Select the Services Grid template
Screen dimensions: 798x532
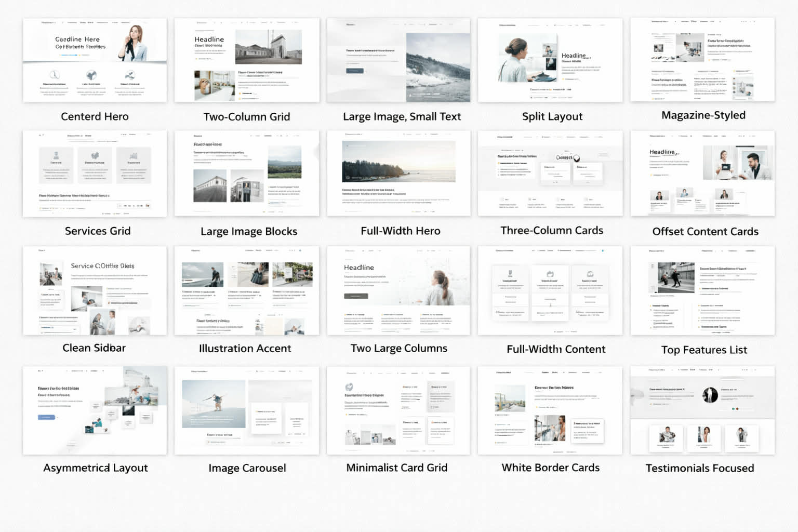click(x=95, y=174)
